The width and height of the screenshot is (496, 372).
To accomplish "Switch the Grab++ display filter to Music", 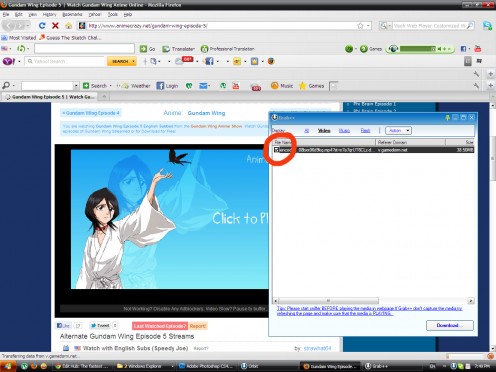I will pos(344,131).
